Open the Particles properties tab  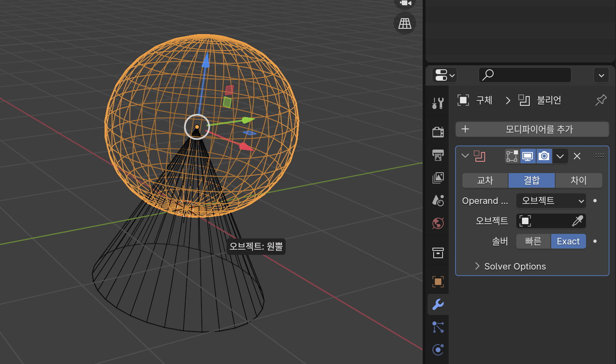click(x=438, y=327)
